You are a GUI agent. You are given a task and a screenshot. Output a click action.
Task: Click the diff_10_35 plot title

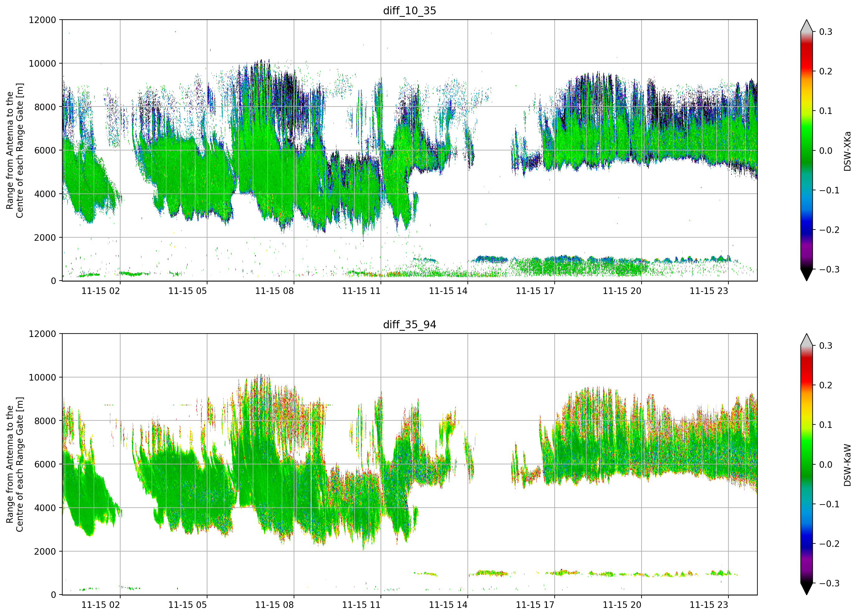coord(409,11)
